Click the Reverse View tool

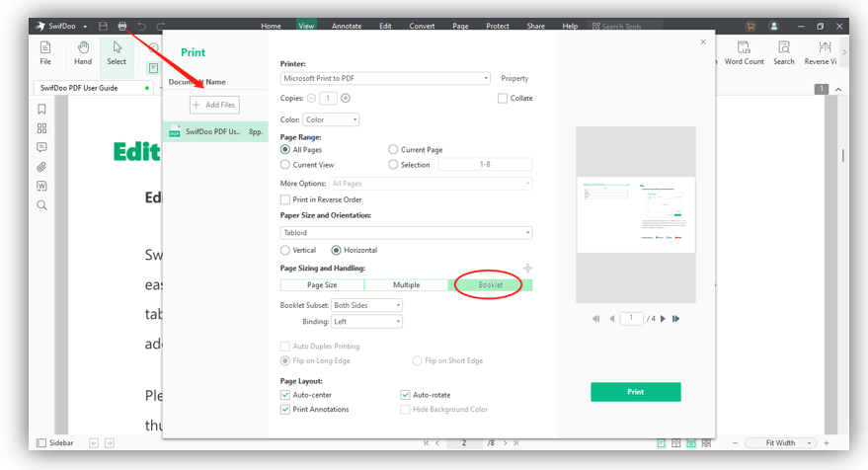click(x=821, y=53)
